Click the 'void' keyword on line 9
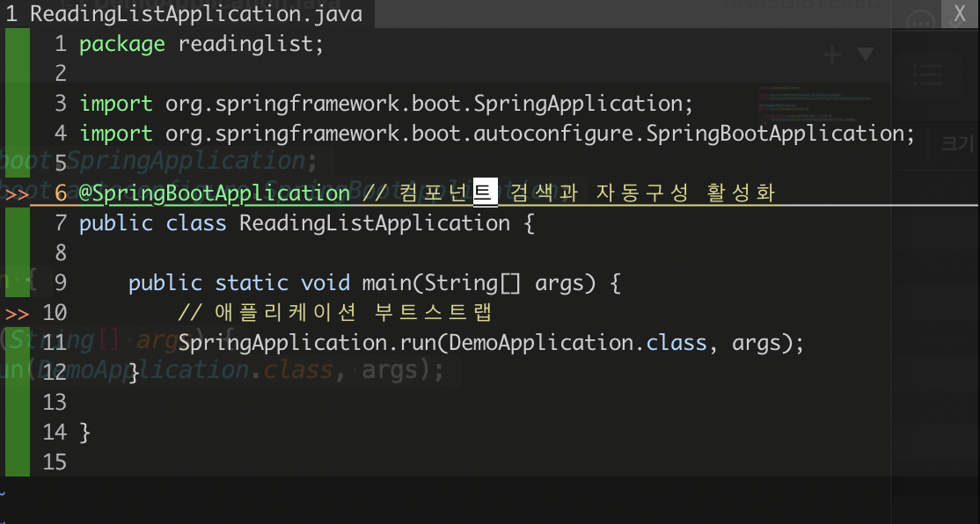The height and width of the screenshot is (524, 980). (x=325, y=283)
